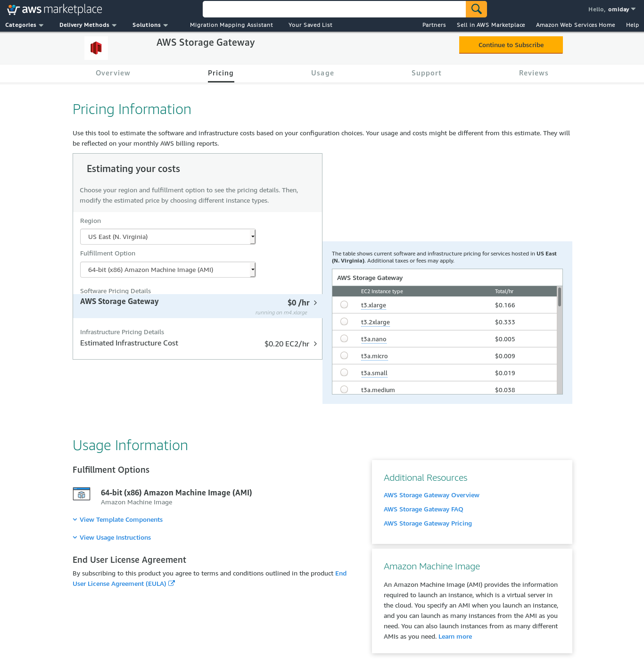This screenshot has height=666, width=644.
Task: Click the $0.166 price value
Action: coord(505,305)
